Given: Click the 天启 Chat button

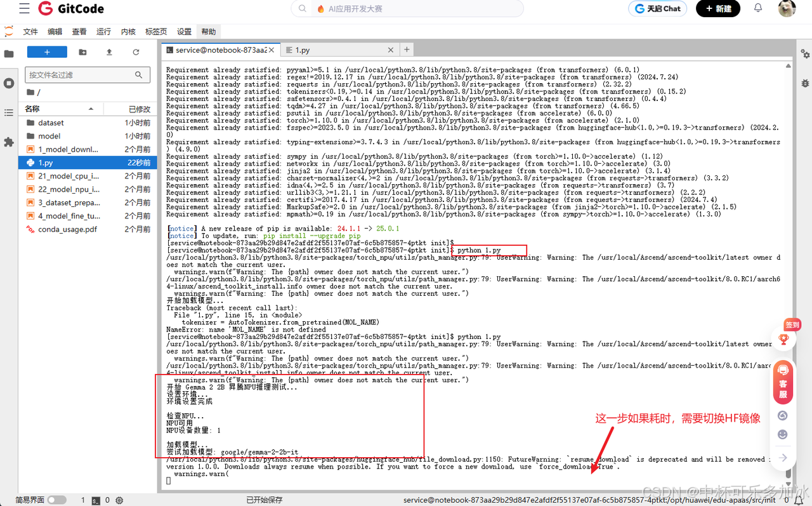Looking at the screenshot, I should [657, 8].
